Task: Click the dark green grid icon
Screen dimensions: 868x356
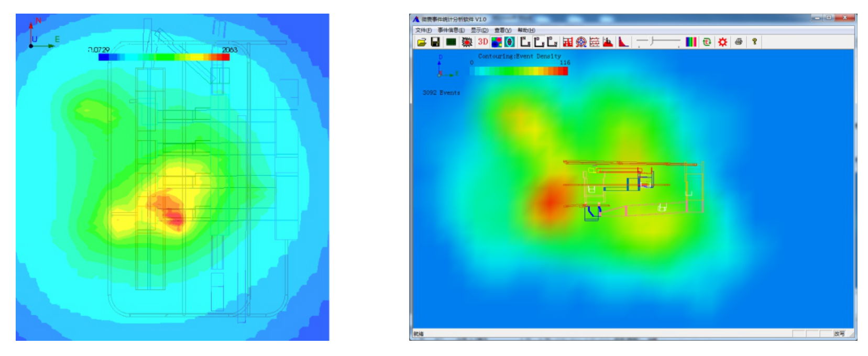Action: 451,42
